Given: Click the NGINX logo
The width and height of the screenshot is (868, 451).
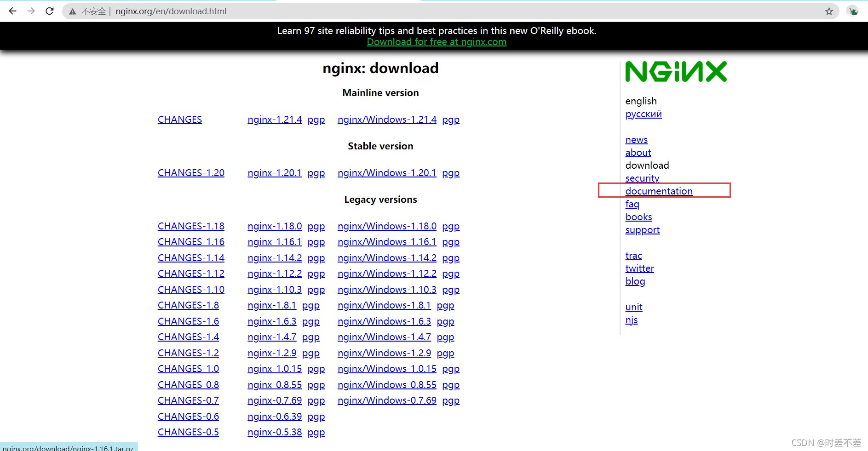Looking at the screenshot, I should pos(676,72).
